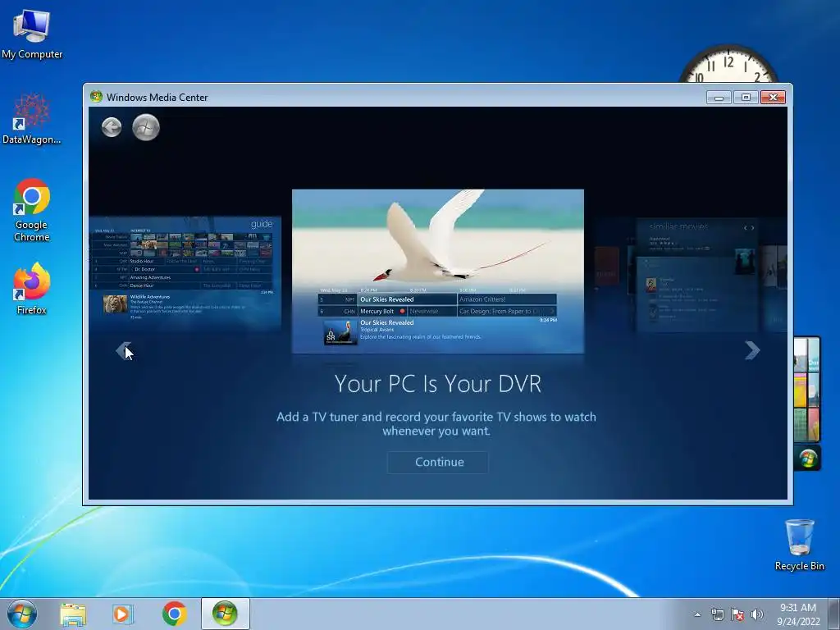Click the back arrow in Media Center
Image resolution: width=840 pixels, height=630 pixels.
click(x=112, y=127)
